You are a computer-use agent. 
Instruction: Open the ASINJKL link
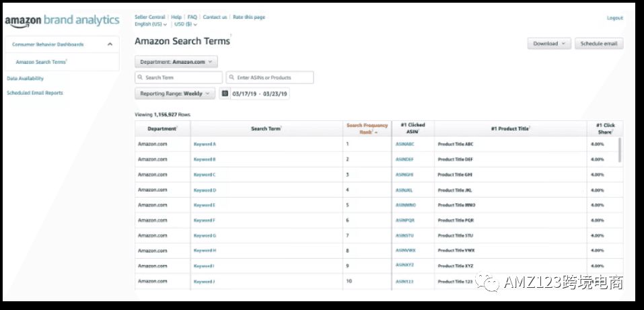[x=404, y=190]
